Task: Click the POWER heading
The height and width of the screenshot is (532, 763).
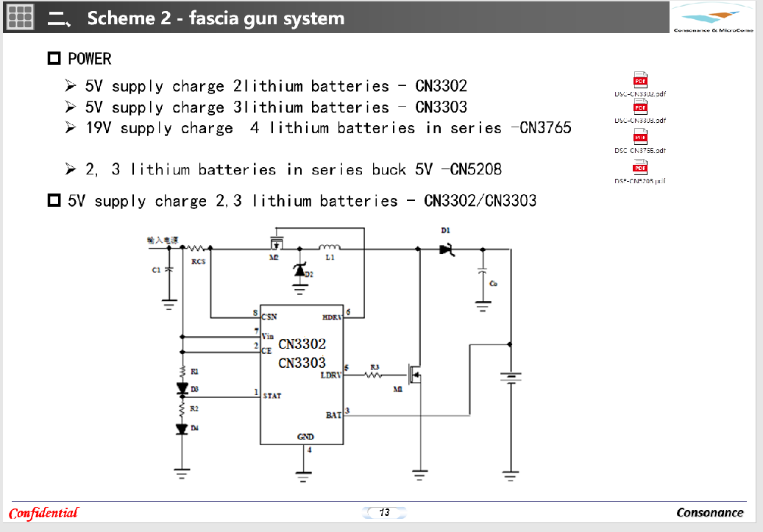Action: [x=90, y=59]
